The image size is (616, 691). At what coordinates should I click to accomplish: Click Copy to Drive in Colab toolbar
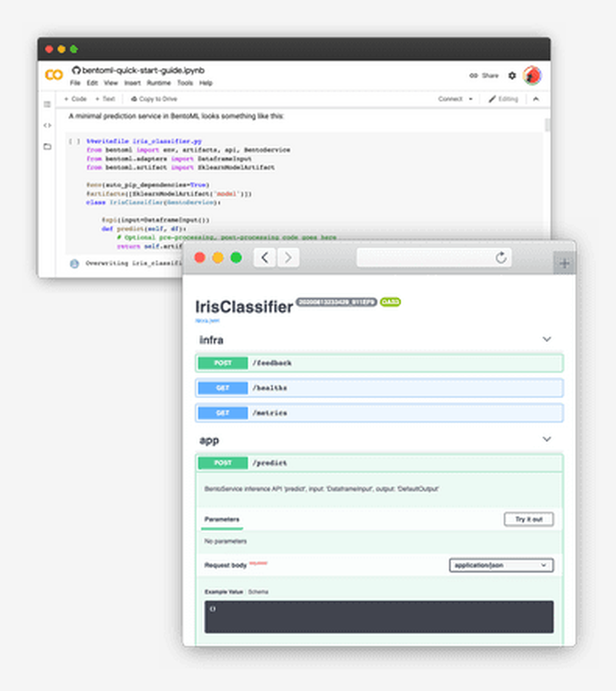click(154, 99)
